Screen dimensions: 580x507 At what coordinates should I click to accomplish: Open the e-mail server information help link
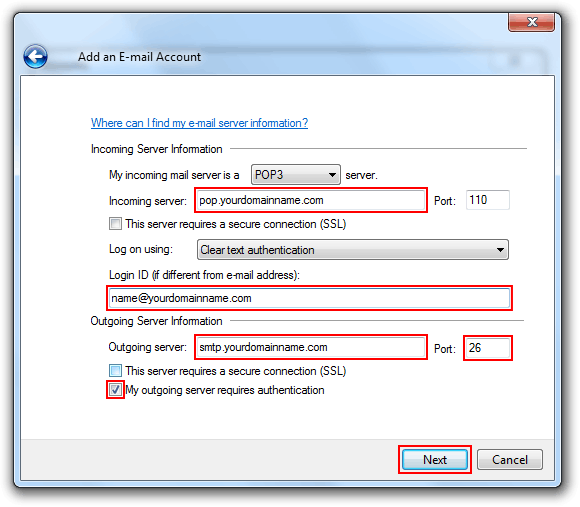(199, 123)
